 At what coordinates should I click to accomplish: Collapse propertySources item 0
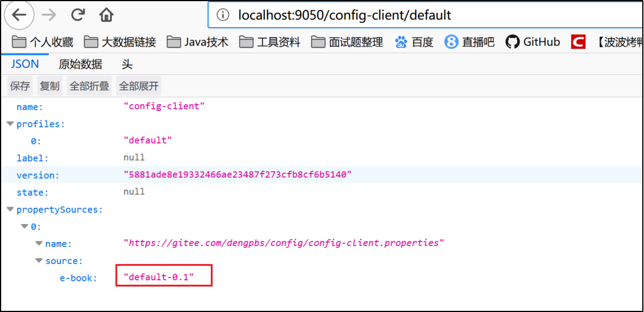click(25, 226)
